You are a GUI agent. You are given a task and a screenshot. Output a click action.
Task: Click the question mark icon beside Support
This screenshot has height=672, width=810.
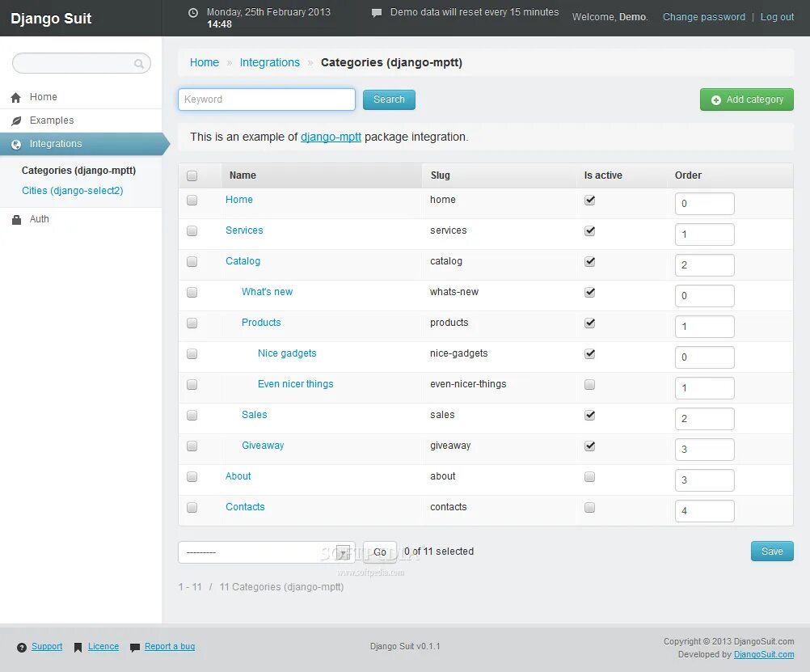pyautogui.click(x=22, y=648)
